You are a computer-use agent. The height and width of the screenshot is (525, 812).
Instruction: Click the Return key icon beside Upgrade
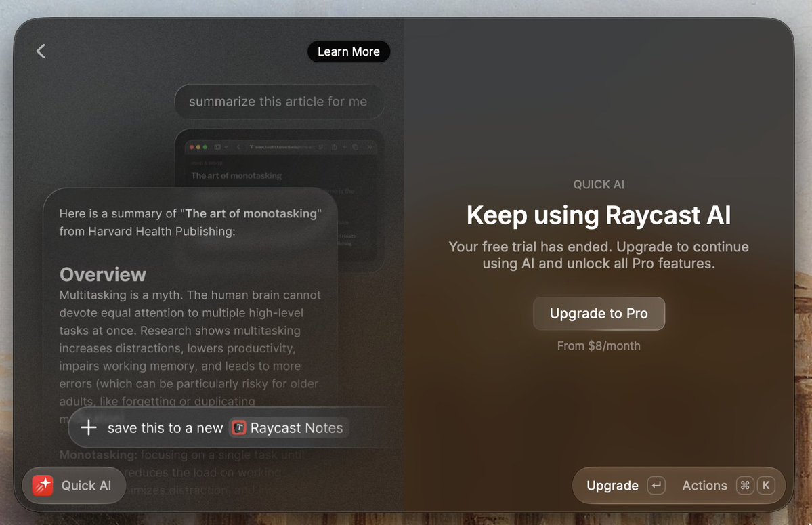(x=656, y=485)
